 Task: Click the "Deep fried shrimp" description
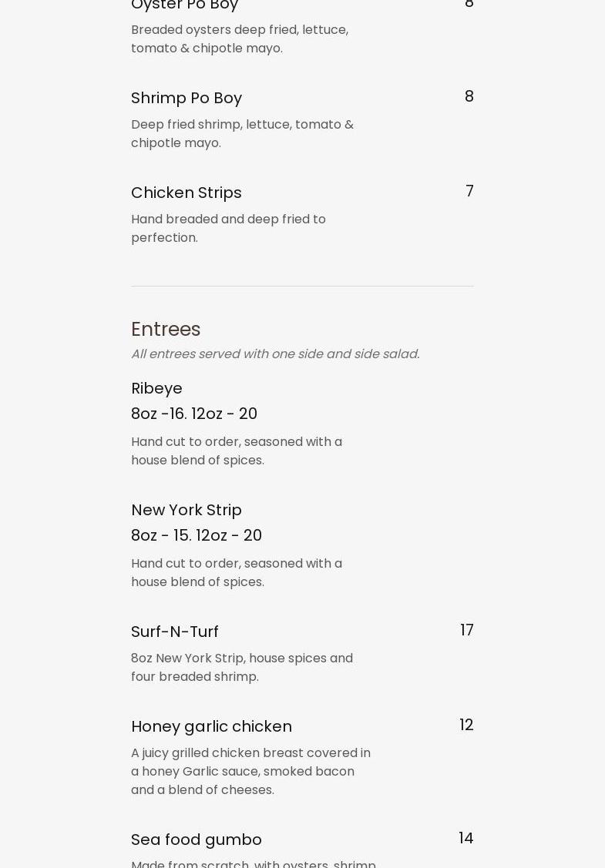coord(242,133)
